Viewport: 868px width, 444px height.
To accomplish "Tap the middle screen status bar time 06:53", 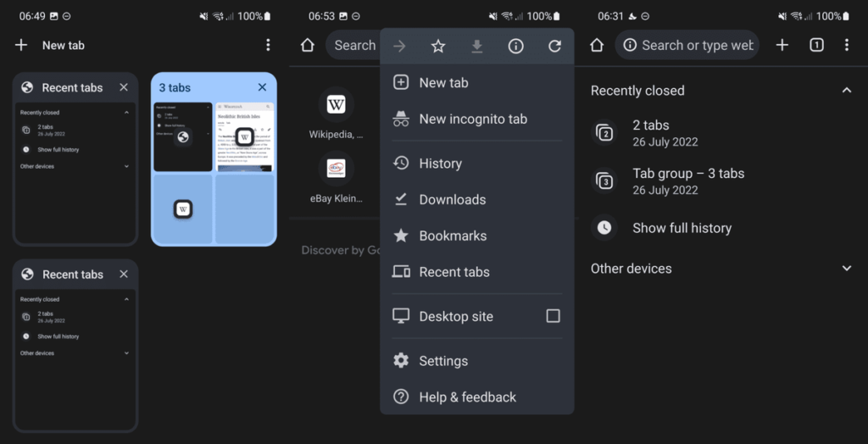I will point(321,16).
